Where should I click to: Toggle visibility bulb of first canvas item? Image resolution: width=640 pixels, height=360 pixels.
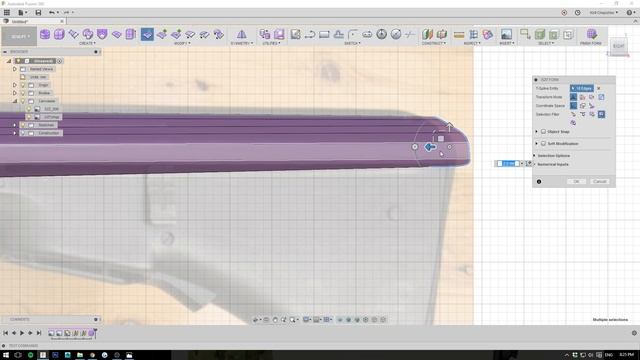(29, 109)
